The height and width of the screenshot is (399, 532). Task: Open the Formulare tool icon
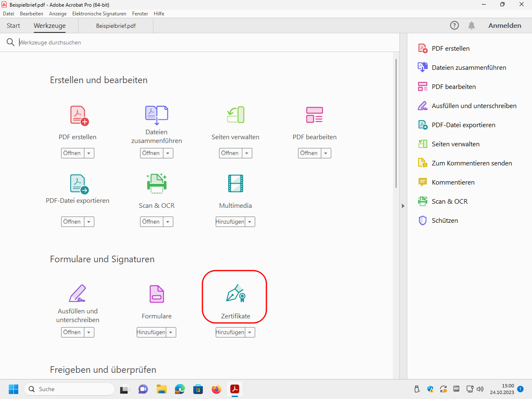tap(157, 294)
